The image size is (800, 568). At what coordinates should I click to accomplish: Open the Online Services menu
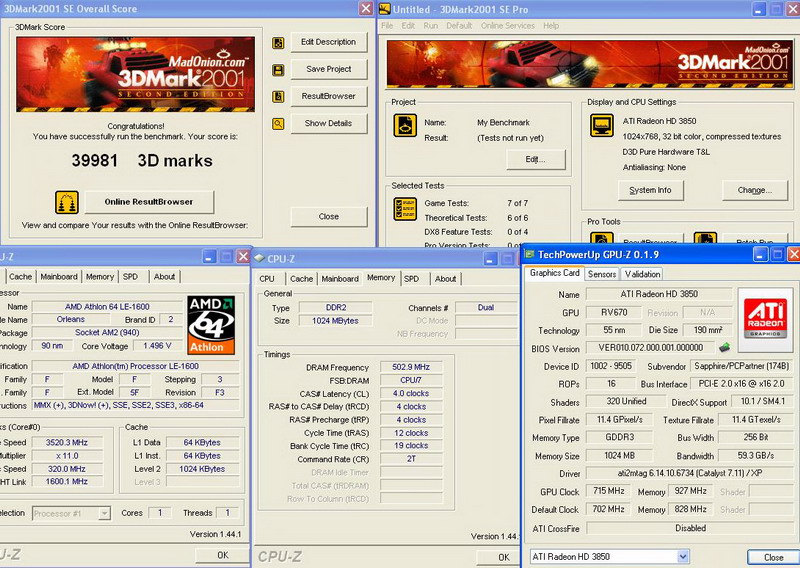point(508,26)
